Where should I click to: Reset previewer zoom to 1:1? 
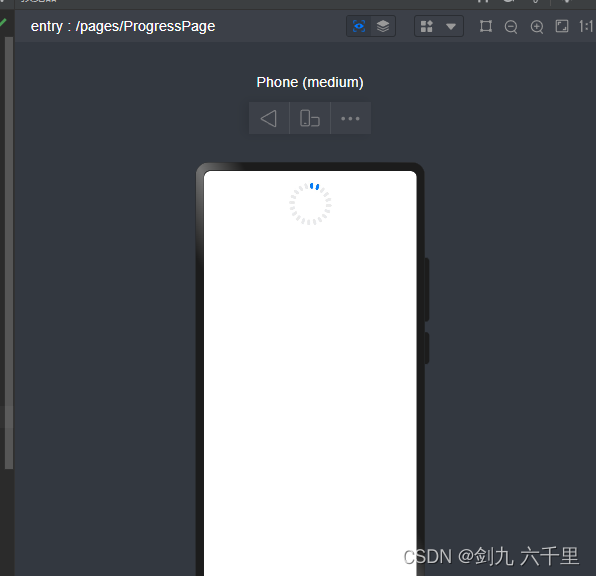coord(586,26)
